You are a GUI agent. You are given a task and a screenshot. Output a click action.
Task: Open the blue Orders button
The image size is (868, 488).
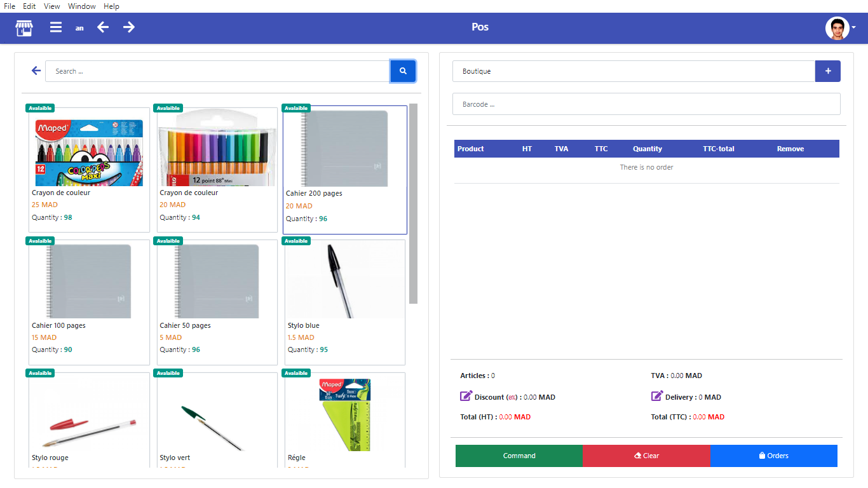coord(773,456)
